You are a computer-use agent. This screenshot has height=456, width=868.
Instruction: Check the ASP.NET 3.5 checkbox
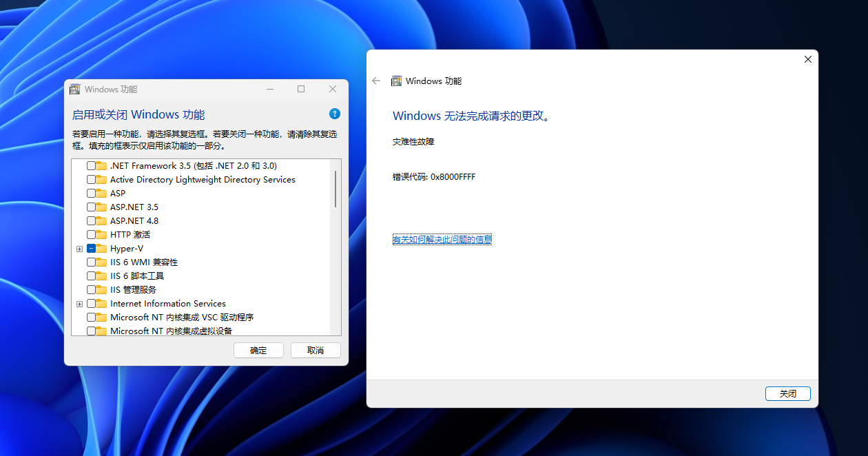tap(90, 207)
